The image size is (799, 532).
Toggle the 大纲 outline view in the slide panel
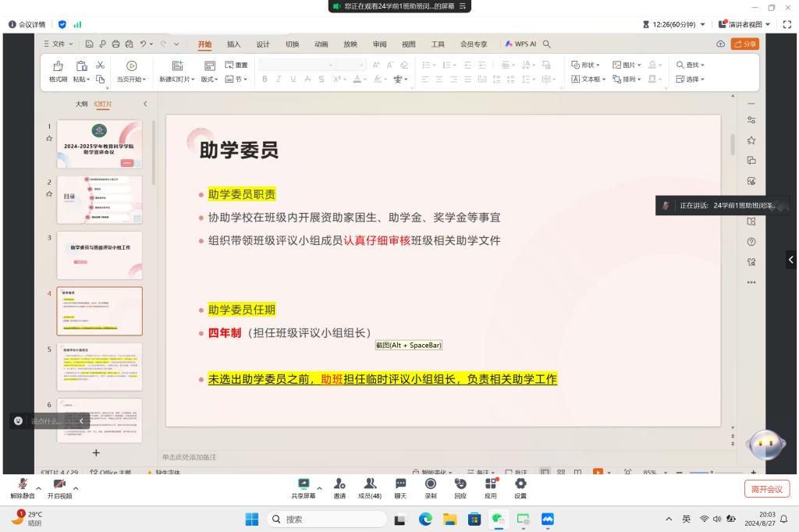[x=81, y=104]
